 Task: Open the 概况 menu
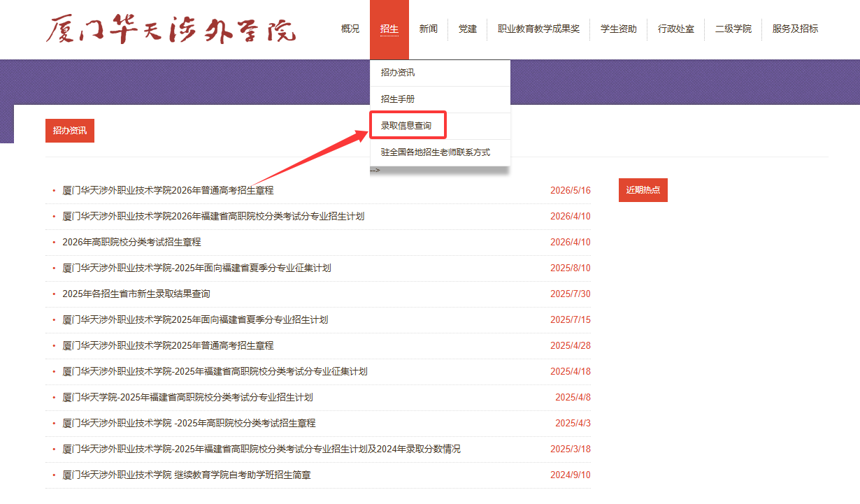(x=350, y=29)
